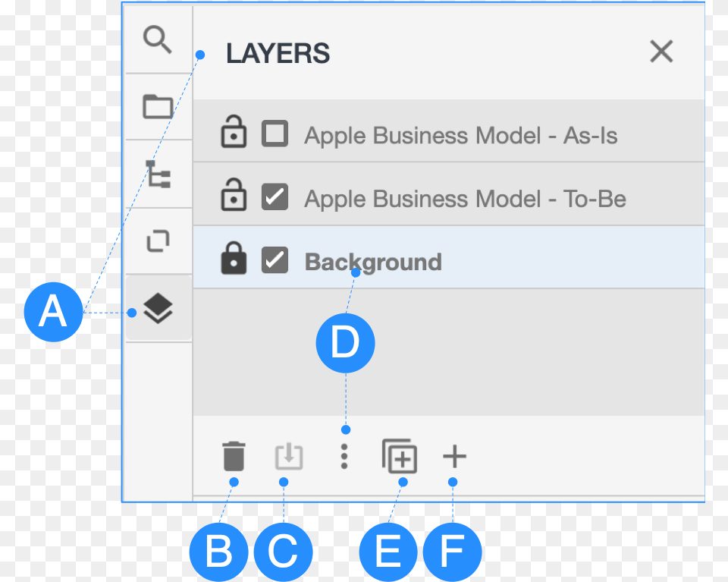Select the Layers panel sidebar icon
The width and height of the screenshot is (728, 582).
(158, 308)
